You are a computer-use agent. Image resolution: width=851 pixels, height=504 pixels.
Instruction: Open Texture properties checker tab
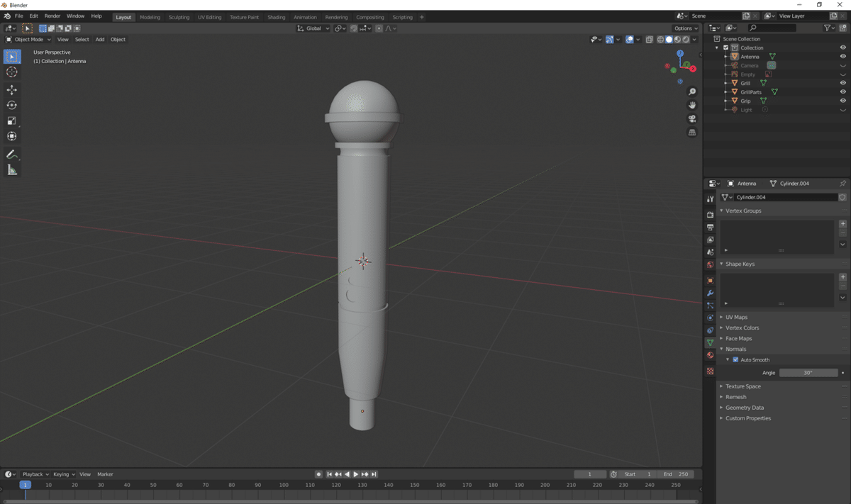coord(710,371)
